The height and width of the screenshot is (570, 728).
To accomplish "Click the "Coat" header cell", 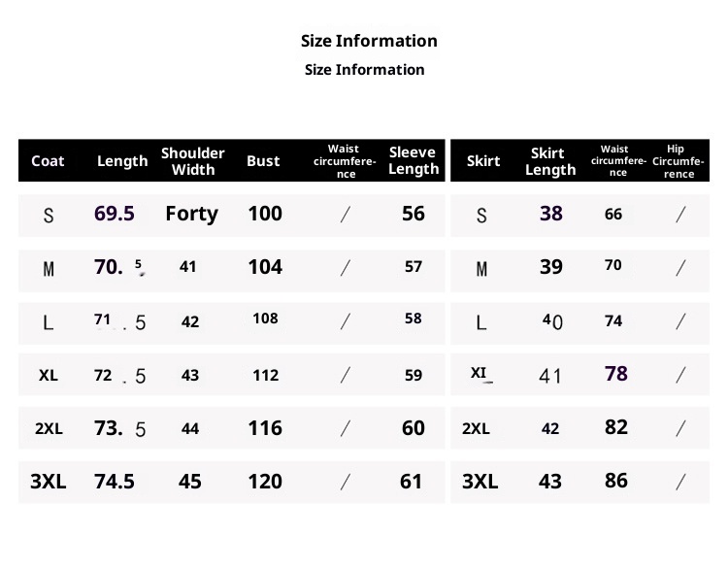I will (x=48, y=161).
